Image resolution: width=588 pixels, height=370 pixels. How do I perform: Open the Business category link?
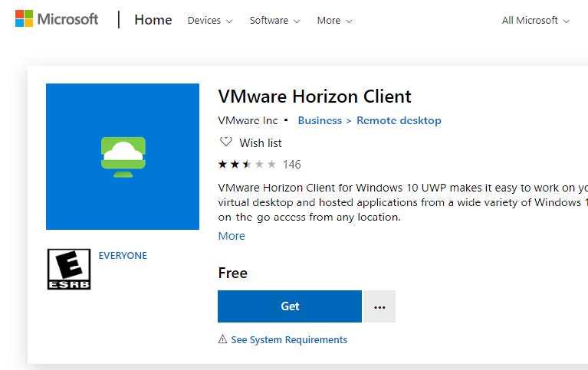[320, 120]
